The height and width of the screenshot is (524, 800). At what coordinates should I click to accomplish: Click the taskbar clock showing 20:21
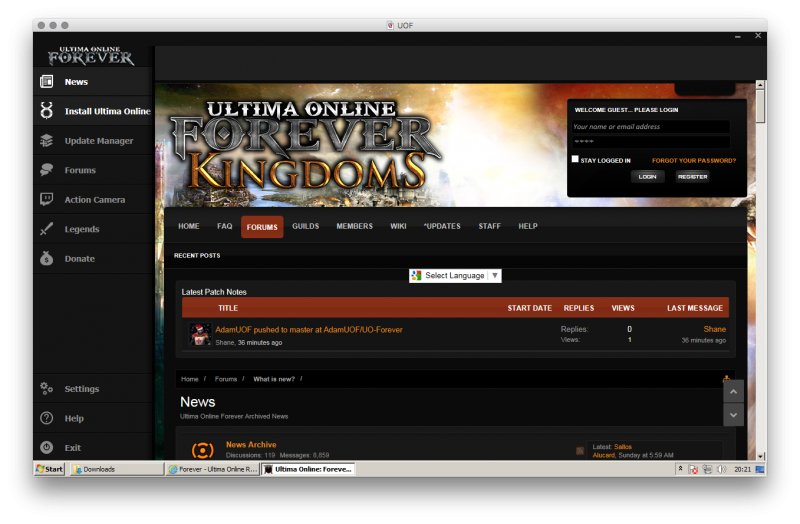click(742, 469)
